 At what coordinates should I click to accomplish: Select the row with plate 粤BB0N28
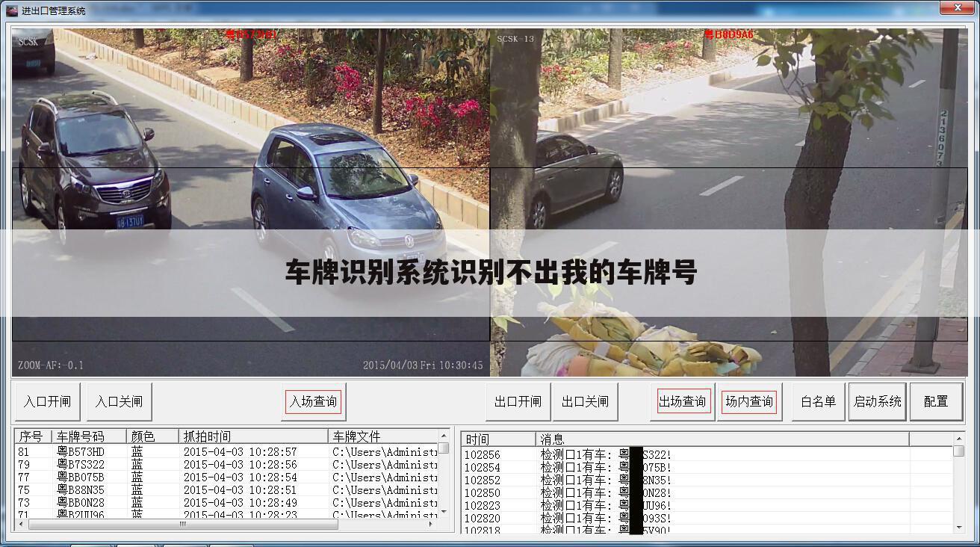click(x=226, y=503)
